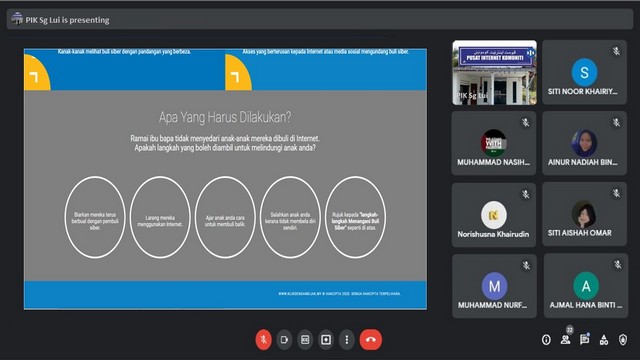Open host controls shield icon
The height and width of the screenshot is (360, 640).
[623, 340]
